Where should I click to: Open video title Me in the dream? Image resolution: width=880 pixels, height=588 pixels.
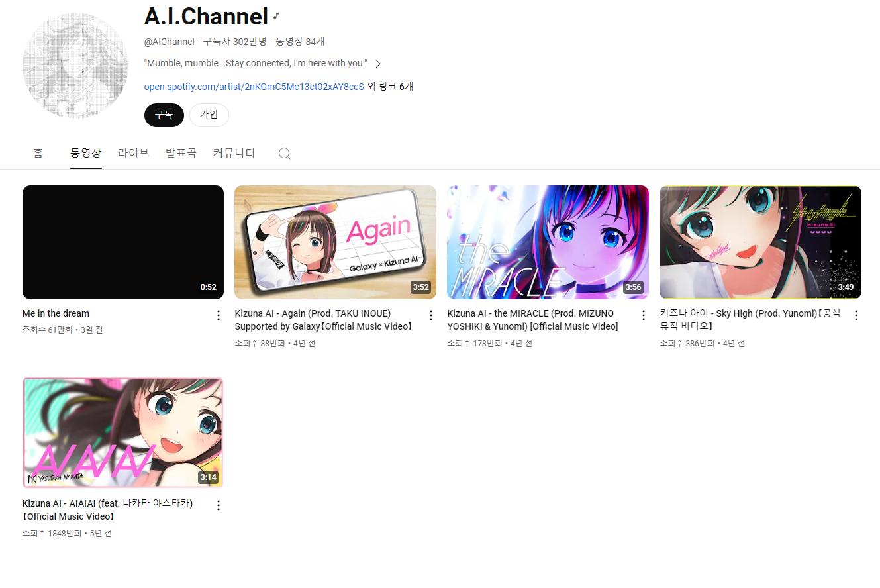56,313
